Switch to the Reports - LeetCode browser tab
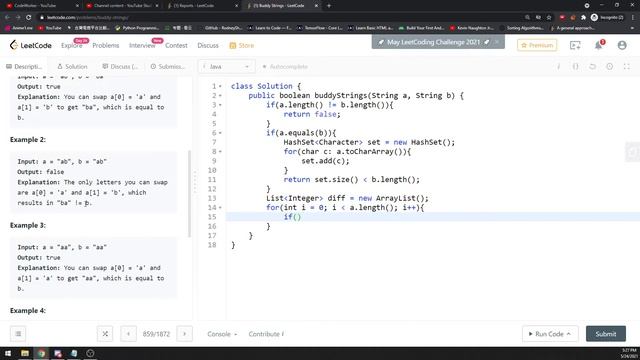 203,6
